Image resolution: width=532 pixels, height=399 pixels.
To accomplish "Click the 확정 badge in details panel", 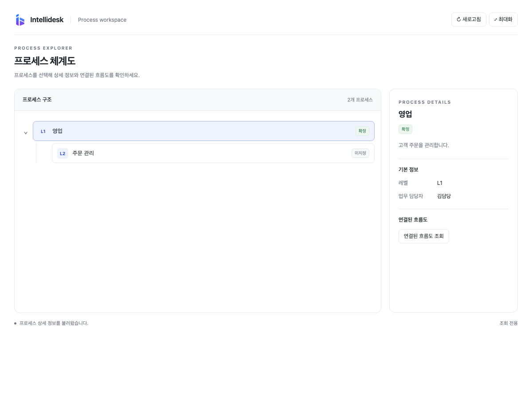I will (405, 129).
